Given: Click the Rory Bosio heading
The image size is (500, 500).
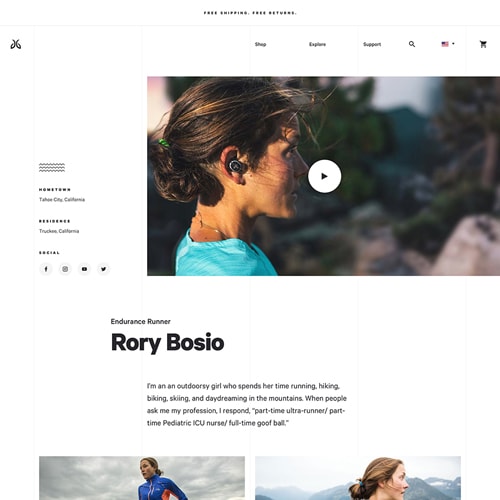Looking at the screenshot, I should (x=167, y=343).
